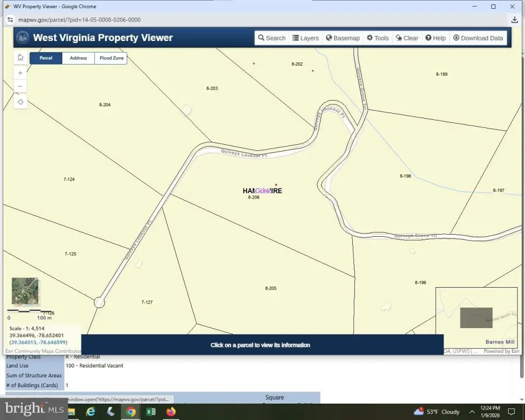This screenshot has height=420, width=525.
Task: Expand the Tools menu
Action: pyautogui.click(x=377, y=38)
